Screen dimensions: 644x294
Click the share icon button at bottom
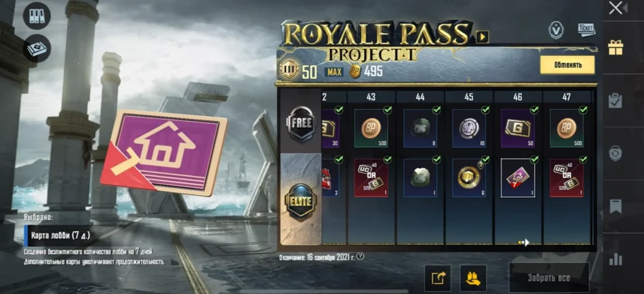coord(438,278)
